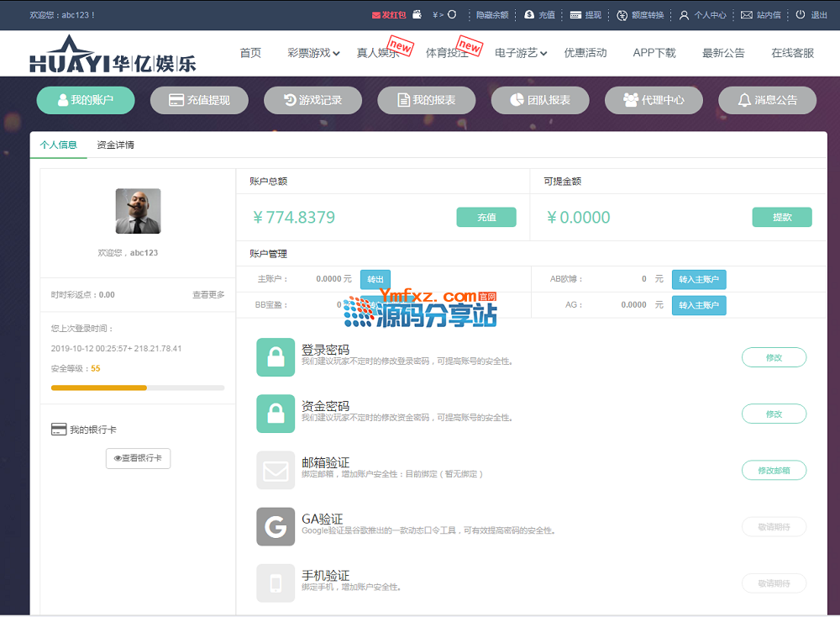
Task: Click the wallet icon beside 发红包
Action: click(x=417, y=14)
